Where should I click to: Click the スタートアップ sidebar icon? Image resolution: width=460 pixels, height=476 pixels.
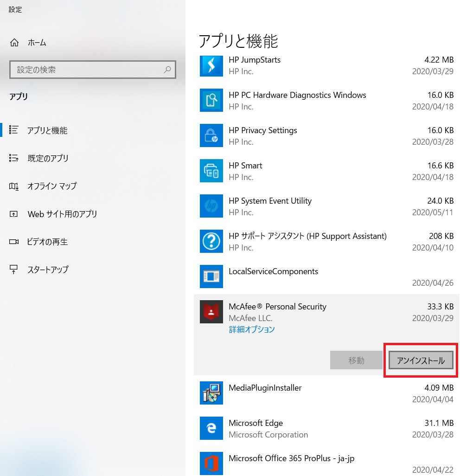(13, 270)
